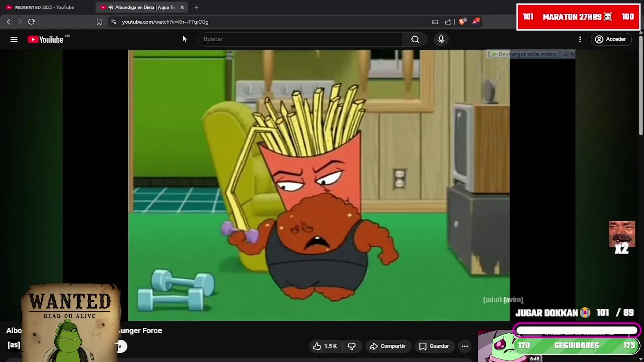Screen dimensions: 644x362
Task: Switch to MEMEWIND 2025 - YouTube tab
Action: tap(44, 7)
